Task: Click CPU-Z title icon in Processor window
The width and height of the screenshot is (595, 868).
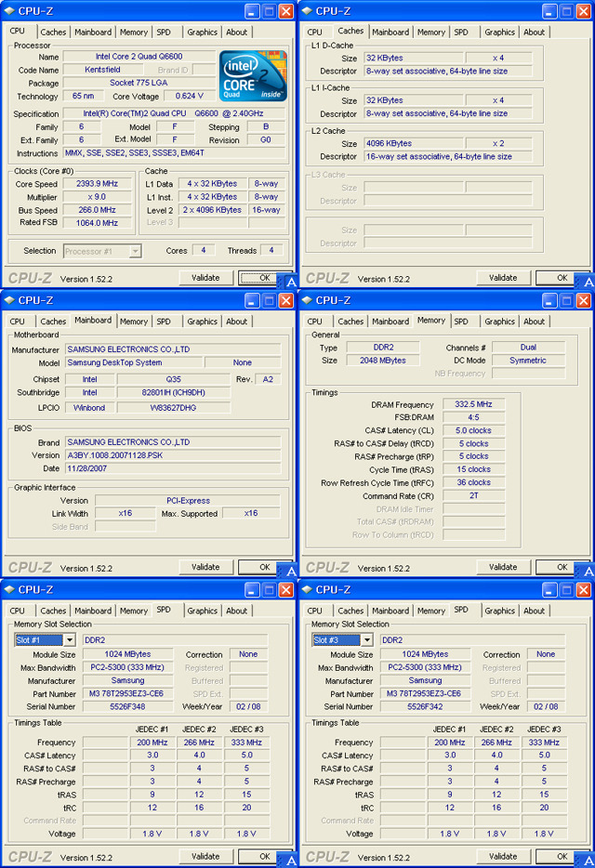Action: [x=9, y=11]
